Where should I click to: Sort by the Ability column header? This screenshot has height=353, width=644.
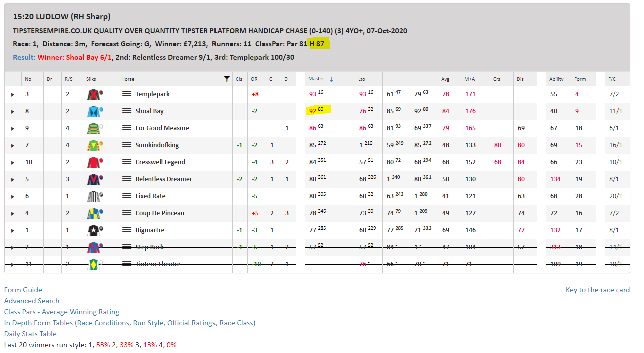coord(556,79)
